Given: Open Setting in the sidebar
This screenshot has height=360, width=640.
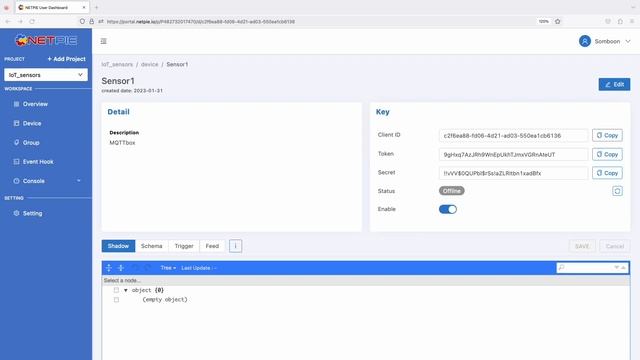Looking at the screenshot, I should pos(32,213).
